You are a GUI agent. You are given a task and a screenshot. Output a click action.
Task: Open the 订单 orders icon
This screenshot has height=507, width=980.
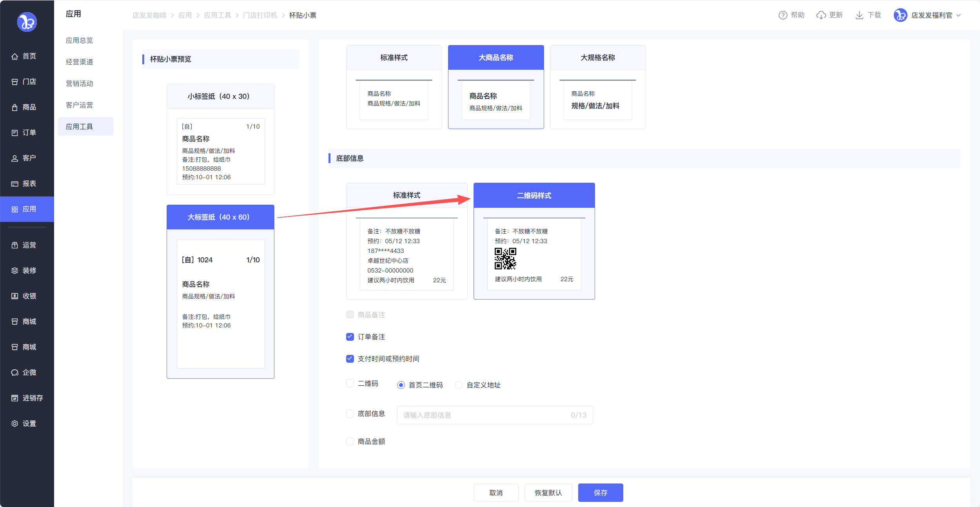pos(15,133)
